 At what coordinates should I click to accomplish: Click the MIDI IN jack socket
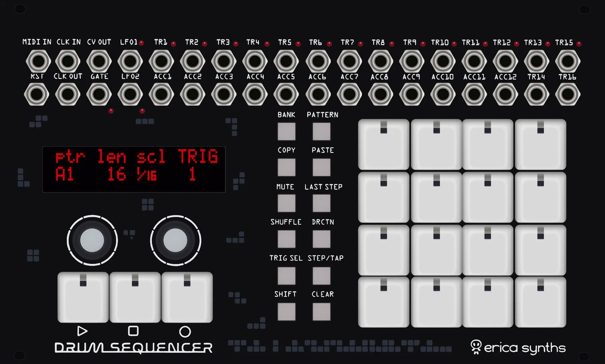click(x=38, y=61)
